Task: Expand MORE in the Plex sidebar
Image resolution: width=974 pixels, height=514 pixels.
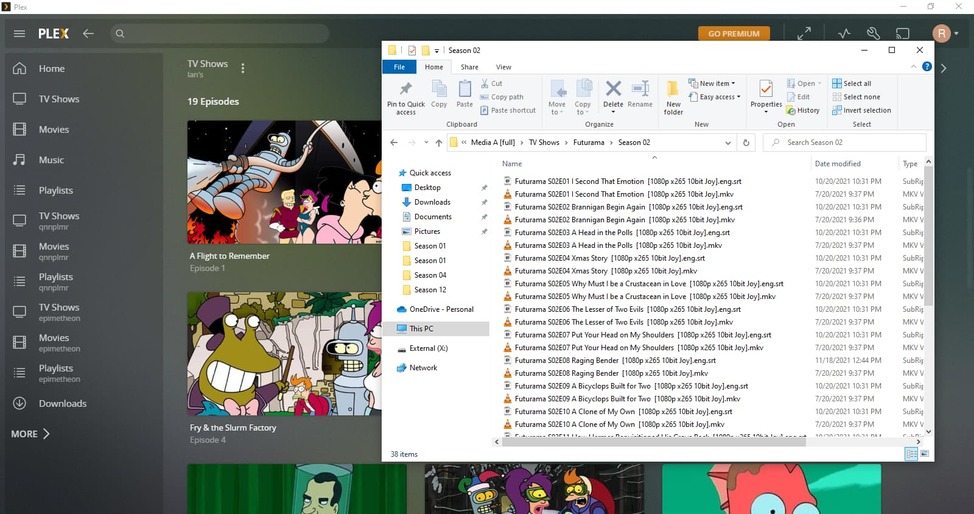Action: (x=30, y=434)
